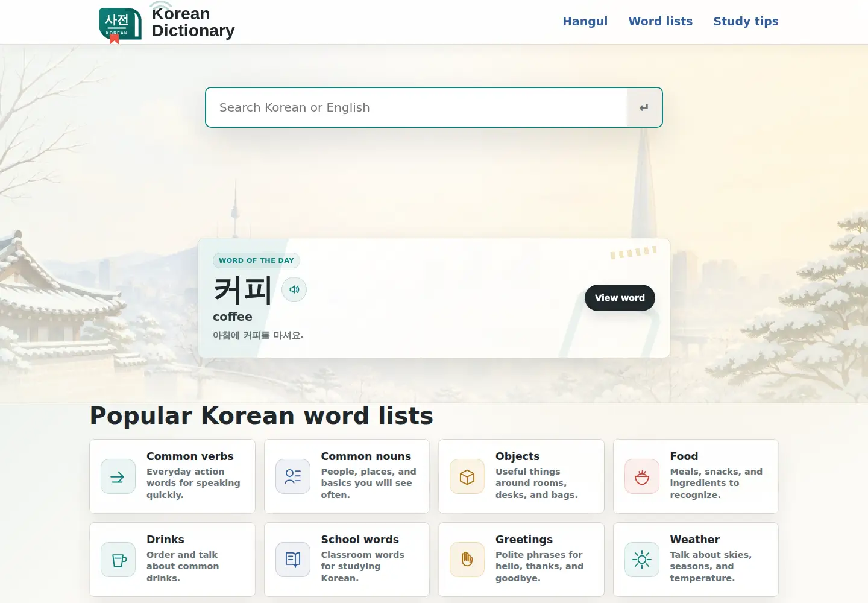Play pronunciation audio for 커피
The height and width of the screenshot is (603, 868).
(x=294, y=289)
